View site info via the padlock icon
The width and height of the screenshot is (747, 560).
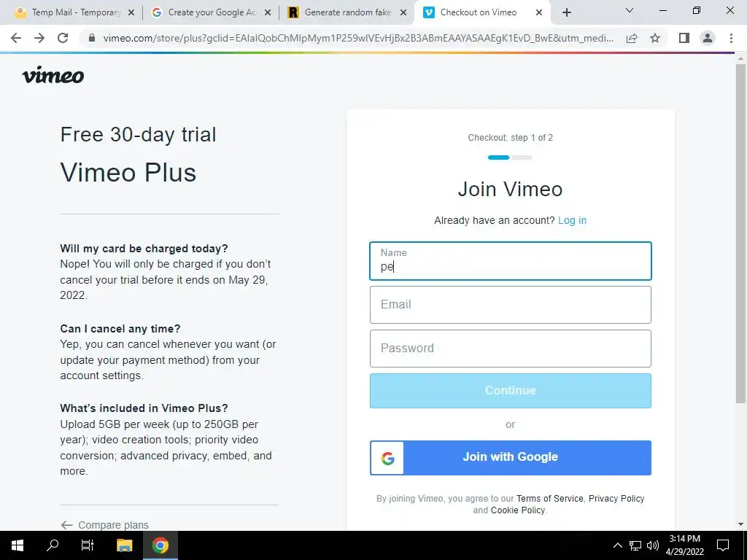pyautogui.click(x=93, y=38)
